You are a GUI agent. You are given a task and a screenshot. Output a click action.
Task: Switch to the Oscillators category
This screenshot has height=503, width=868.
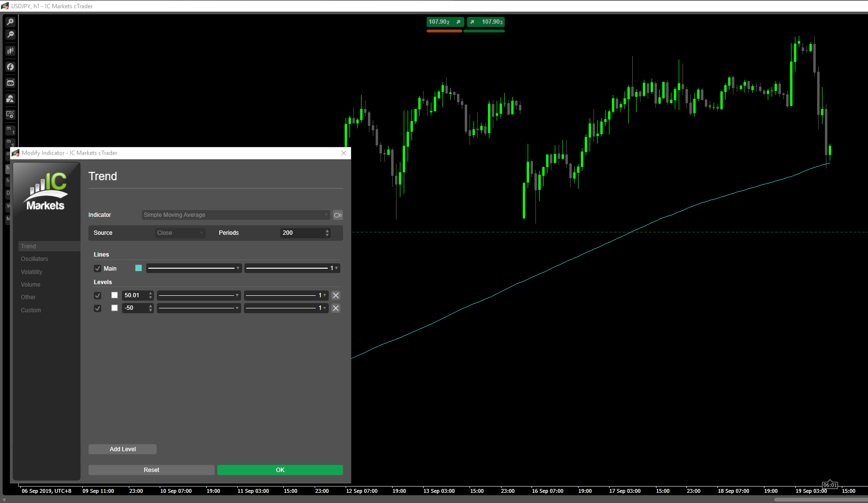pyautogui.click(x=34, y=259)
